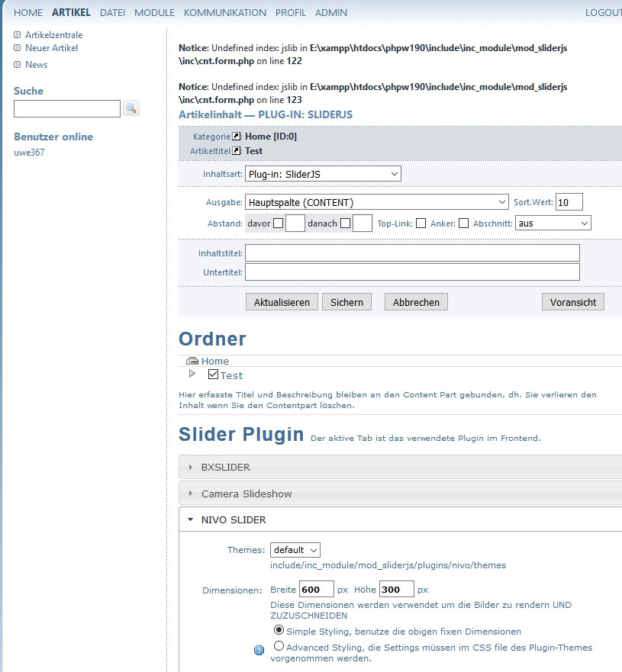Click the Artikeltitel link icon
The height and width of the screenshot is (672, 622).
(x=237, y=151)
